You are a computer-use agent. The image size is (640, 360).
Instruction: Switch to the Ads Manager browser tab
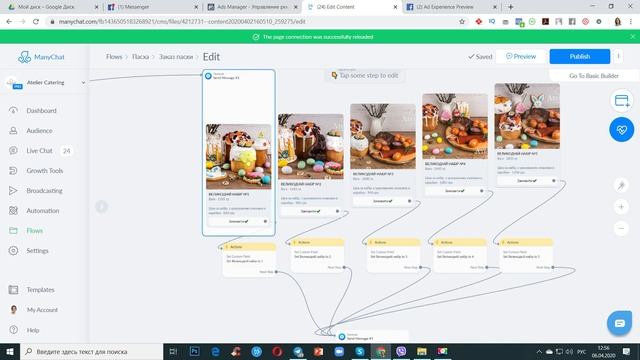252,7
